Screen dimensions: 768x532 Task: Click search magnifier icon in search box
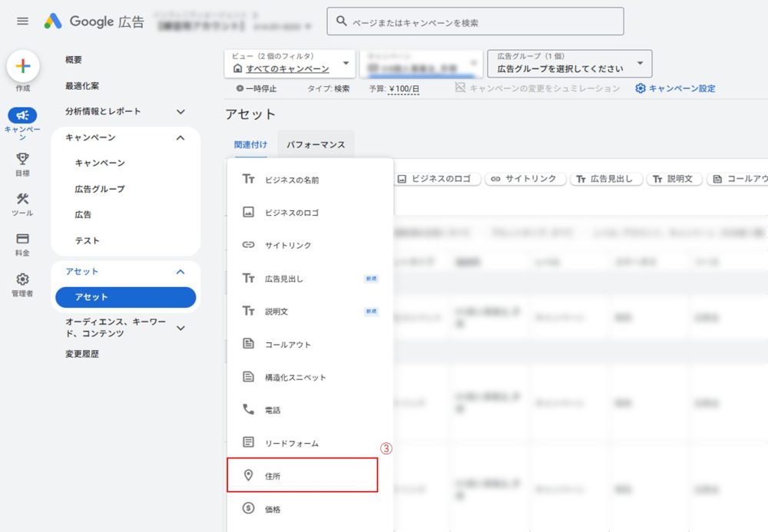342,21
